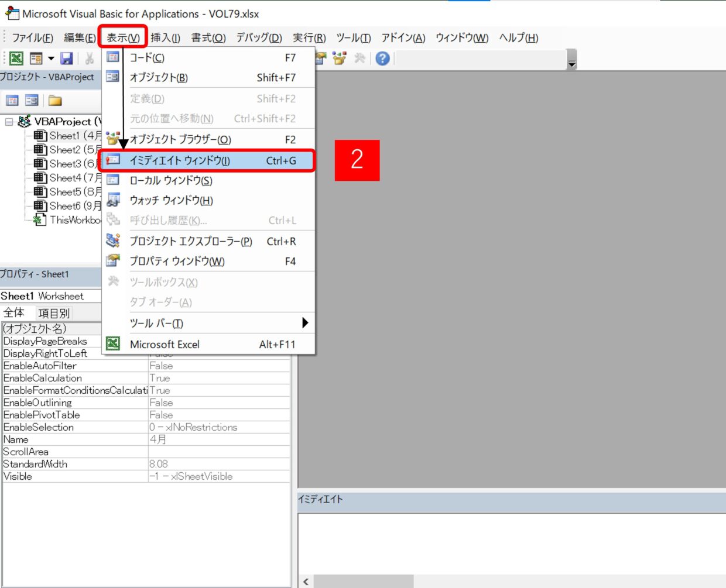Click the 表示(V) menu
The image size is (726, 588).
point(123,38)
